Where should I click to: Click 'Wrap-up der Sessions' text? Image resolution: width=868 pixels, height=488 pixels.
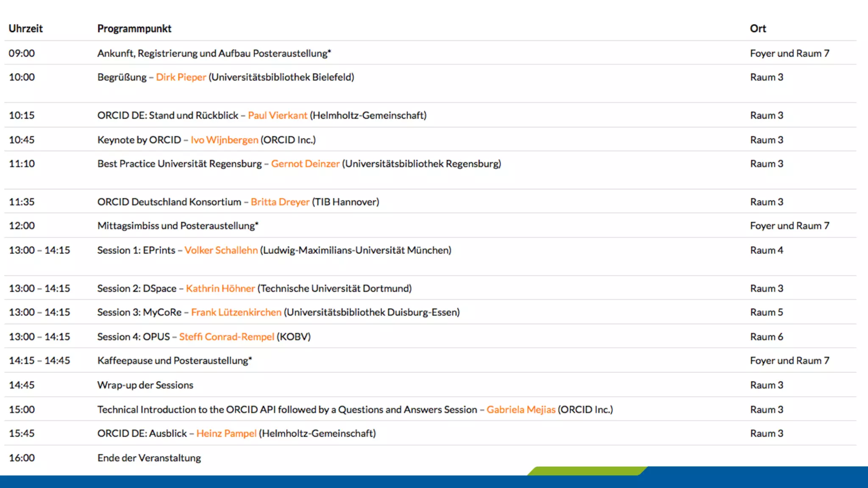[145, 385]
